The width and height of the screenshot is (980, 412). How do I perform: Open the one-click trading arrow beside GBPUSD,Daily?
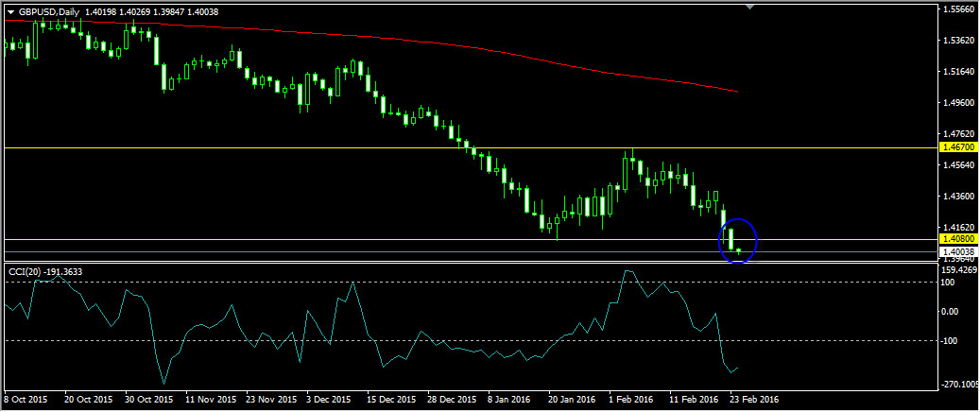[x=10, y=11]
